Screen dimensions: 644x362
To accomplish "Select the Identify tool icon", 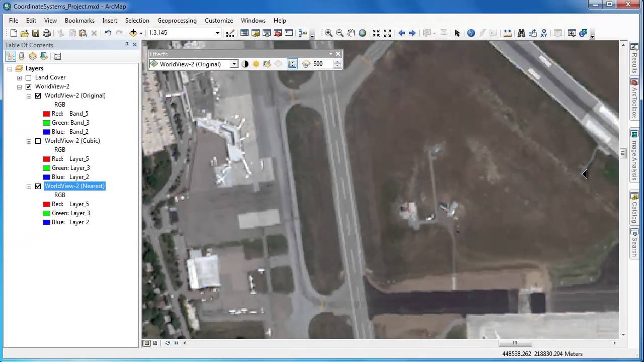I will point(471,33).
